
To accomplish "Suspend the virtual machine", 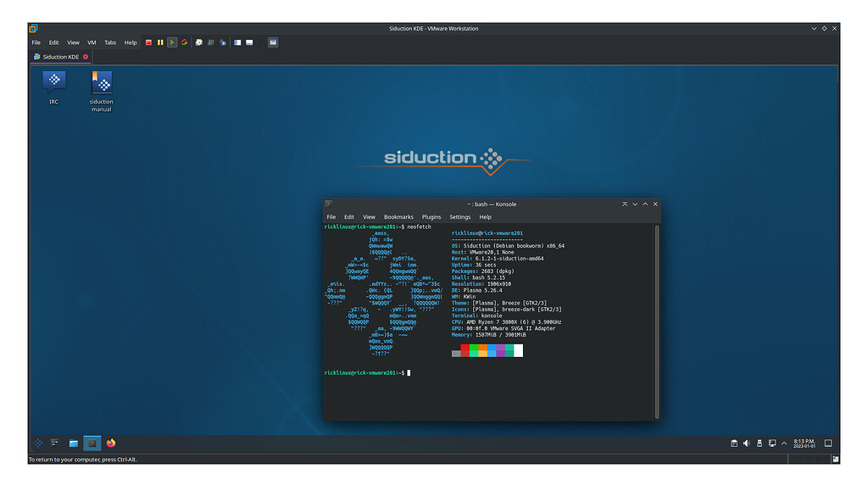I will pos(160,42).
